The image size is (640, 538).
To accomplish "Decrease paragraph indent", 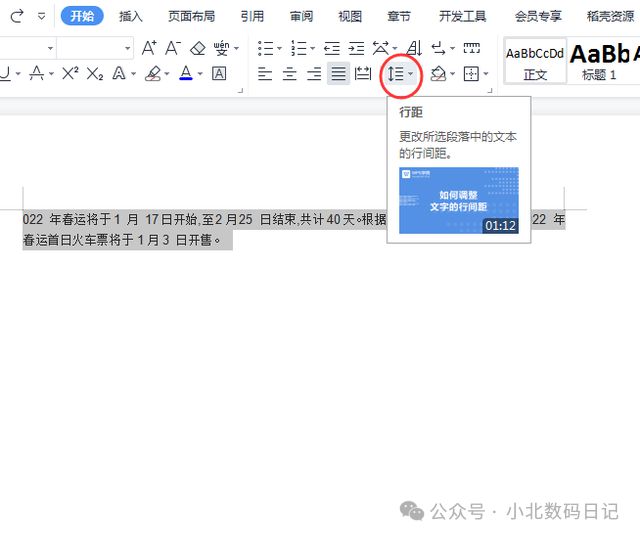I will [331, 48].
